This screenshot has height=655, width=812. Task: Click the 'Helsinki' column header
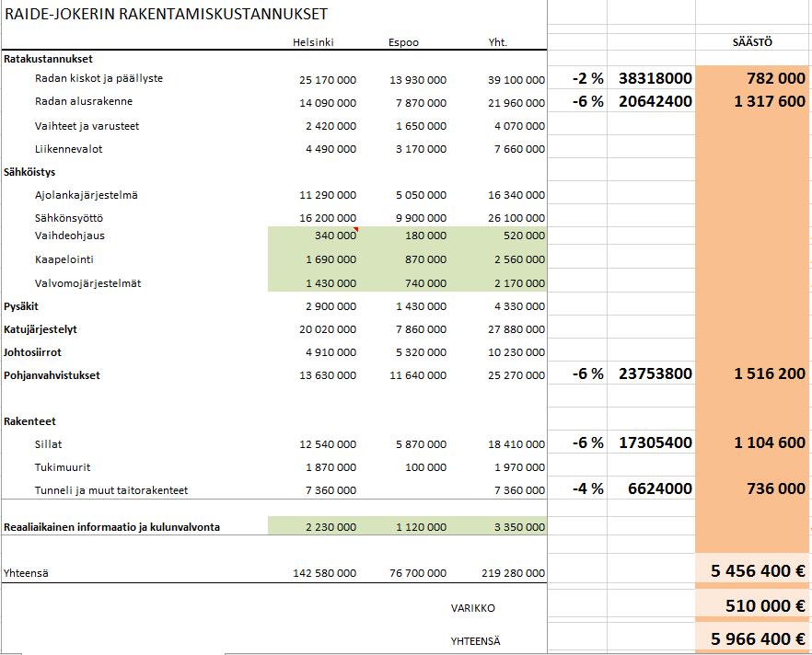click(x=313, y=42)
